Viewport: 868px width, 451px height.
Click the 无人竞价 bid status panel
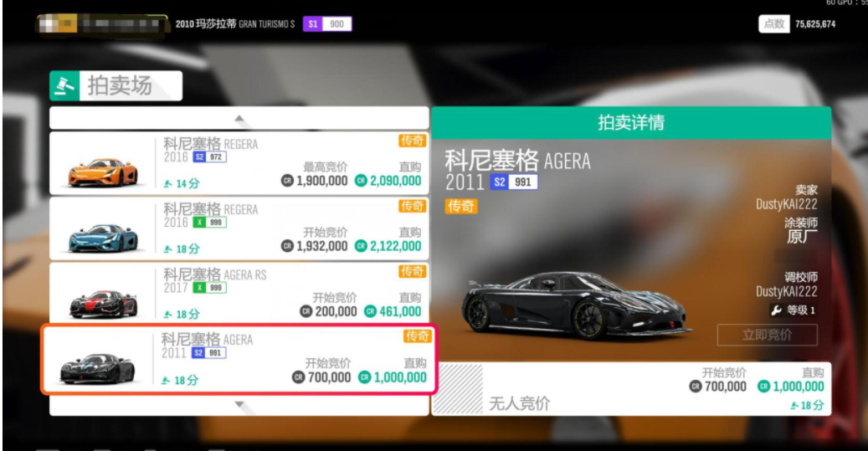[x=631, y=388]
